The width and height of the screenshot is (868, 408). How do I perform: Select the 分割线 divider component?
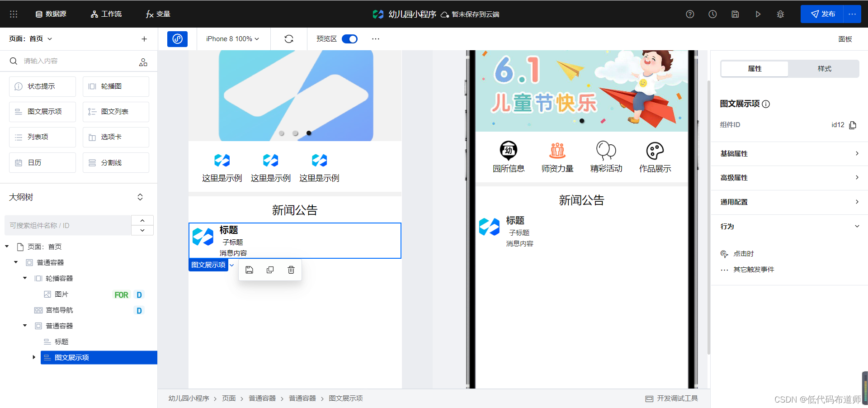116,163
